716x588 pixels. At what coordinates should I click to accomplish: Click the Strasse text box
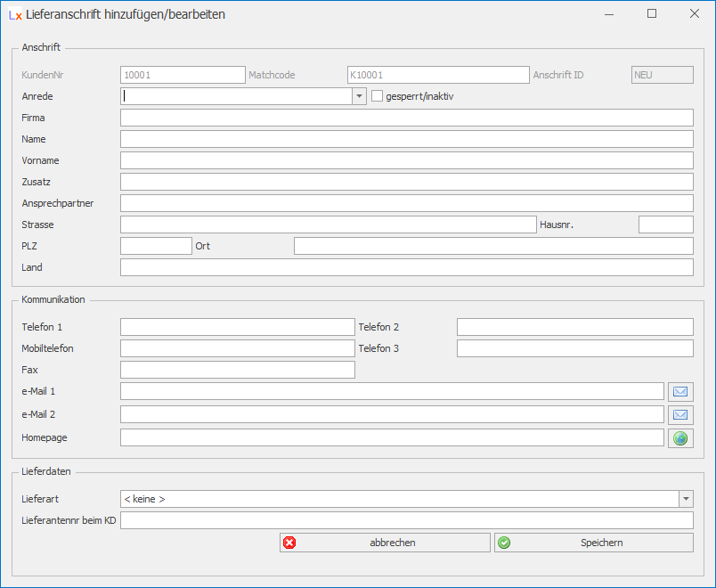[x=328, y=225]
